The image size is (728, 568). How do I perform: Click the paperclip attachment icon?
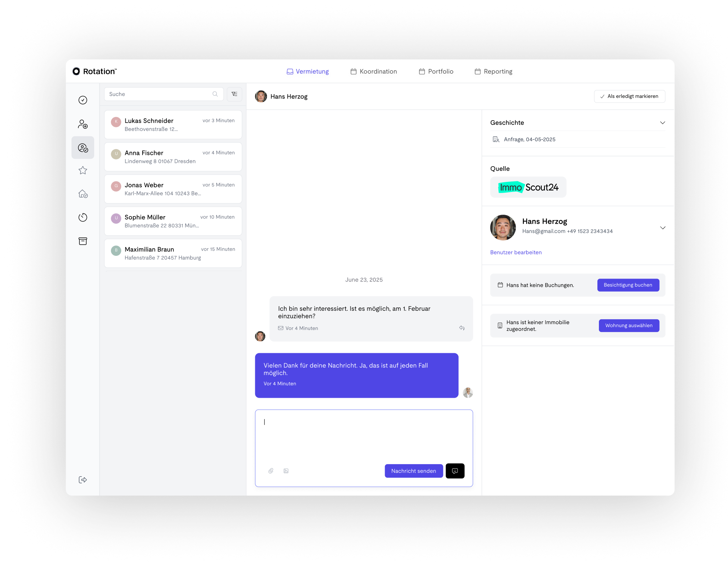point(271,471)
